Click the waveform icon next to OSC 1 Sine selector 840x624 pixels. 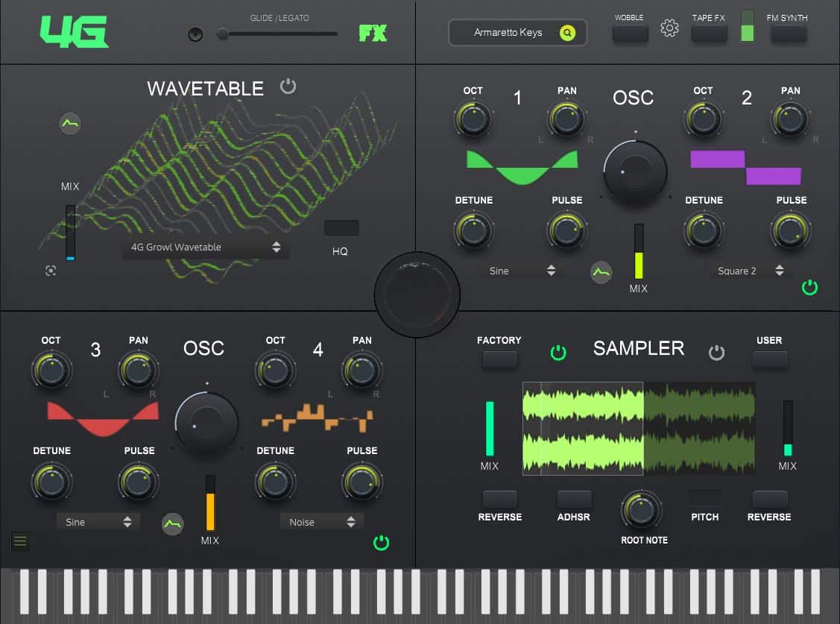(x=601, y=273)
